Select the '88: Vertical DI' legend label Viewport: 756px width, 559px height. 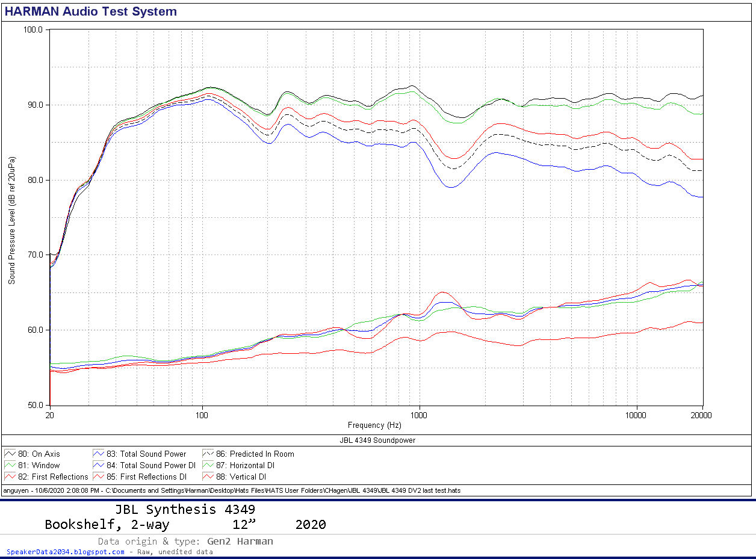pyautogui.click(x=241, y=477)
